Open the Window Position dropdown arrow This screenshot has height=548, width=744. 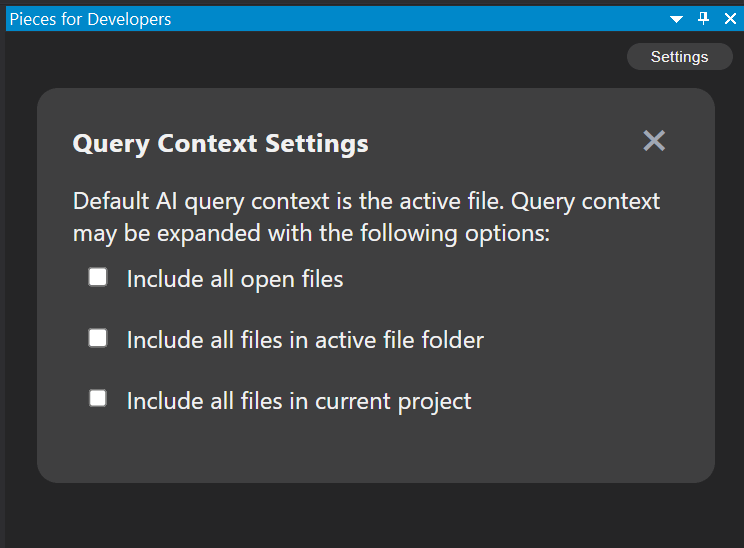677,19
